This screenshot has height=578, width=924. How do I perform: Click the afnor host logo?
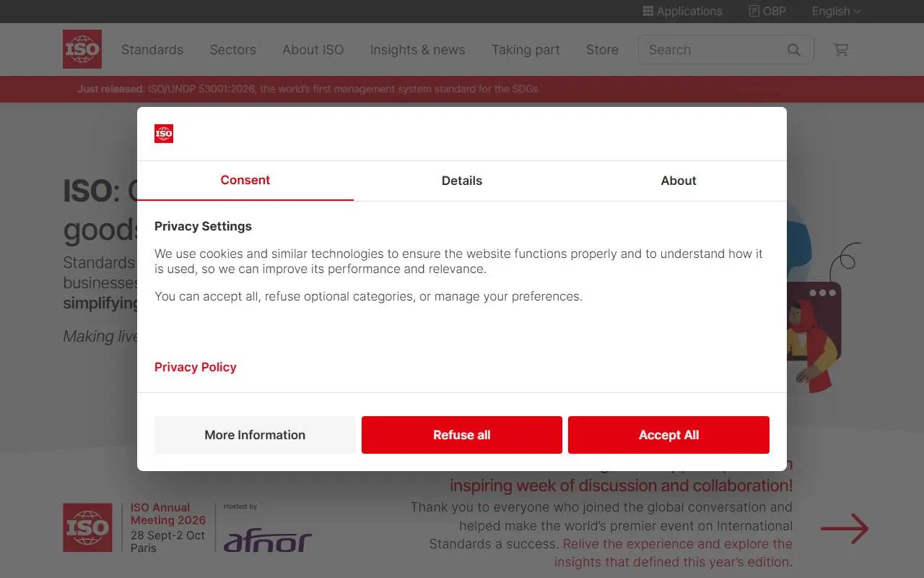coord(268,540)
